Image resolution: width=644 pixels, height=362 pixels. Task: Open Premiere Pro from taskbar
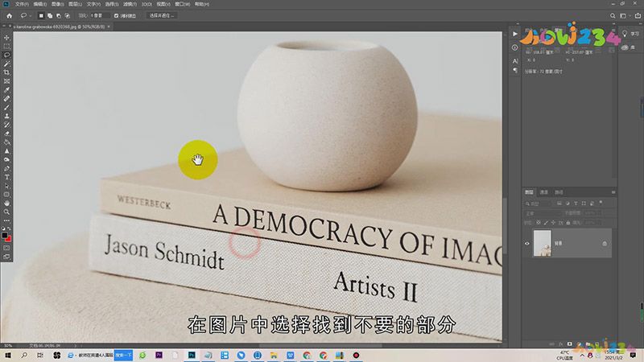point(159,355)
